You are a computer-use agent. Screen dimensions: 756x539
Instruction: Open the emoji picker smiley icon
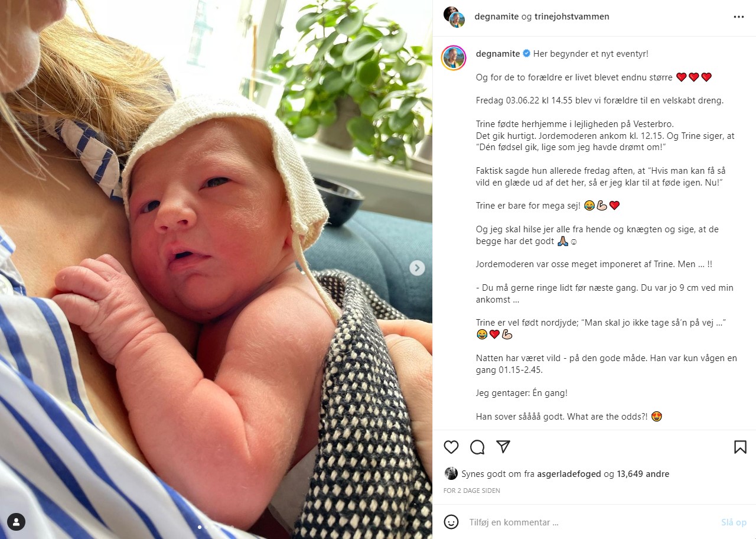coord(451,522)
